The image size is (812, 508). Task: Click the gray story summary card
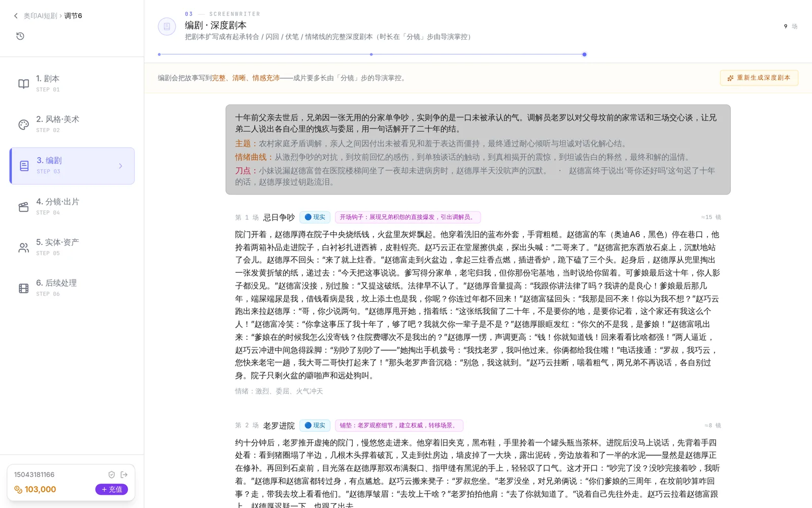478,149
